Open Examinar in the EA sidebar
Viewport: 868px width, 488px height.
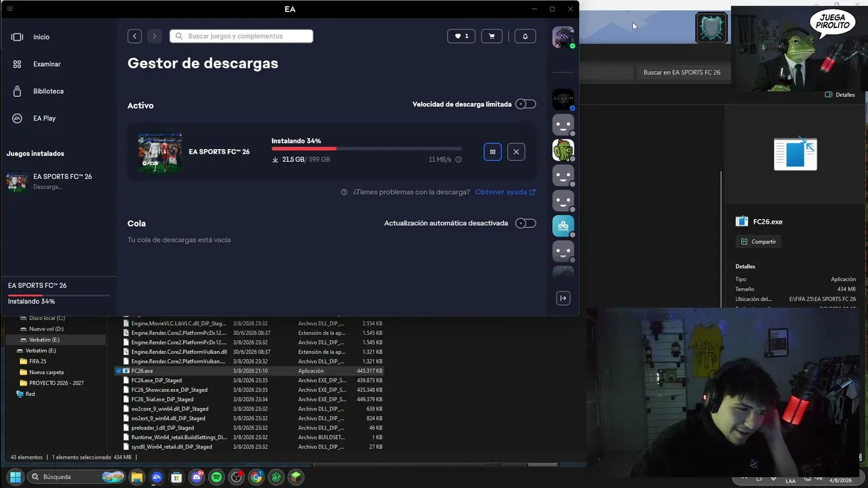(x=46, y=64)
